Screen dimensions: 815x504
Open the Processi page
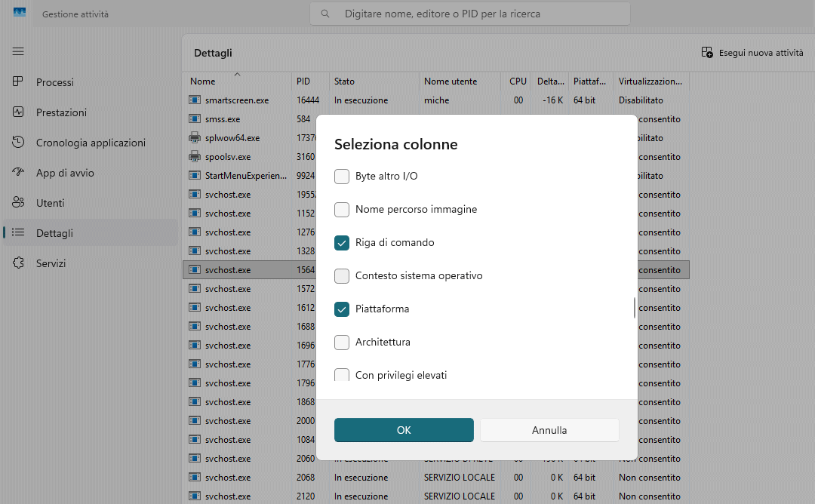click(x=91, y=82)
